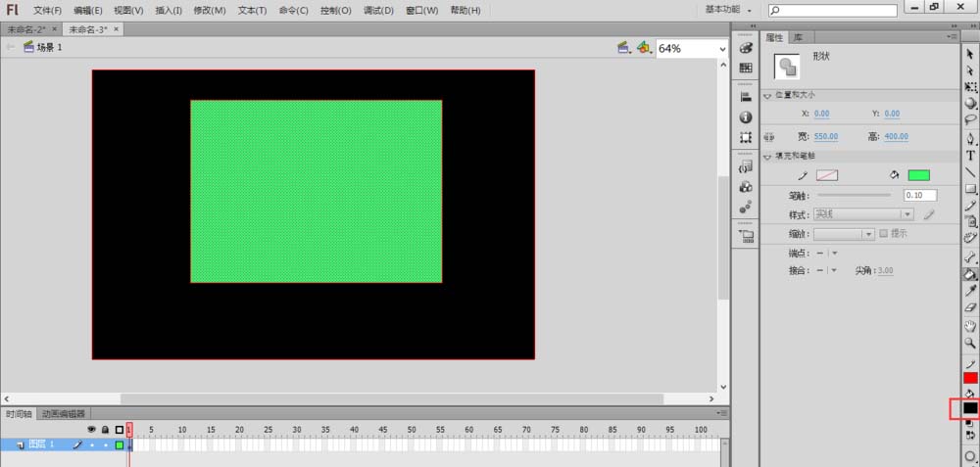Select the Eraser tool
The height and width of the screenshot is (467, 980).
[970, 306]
